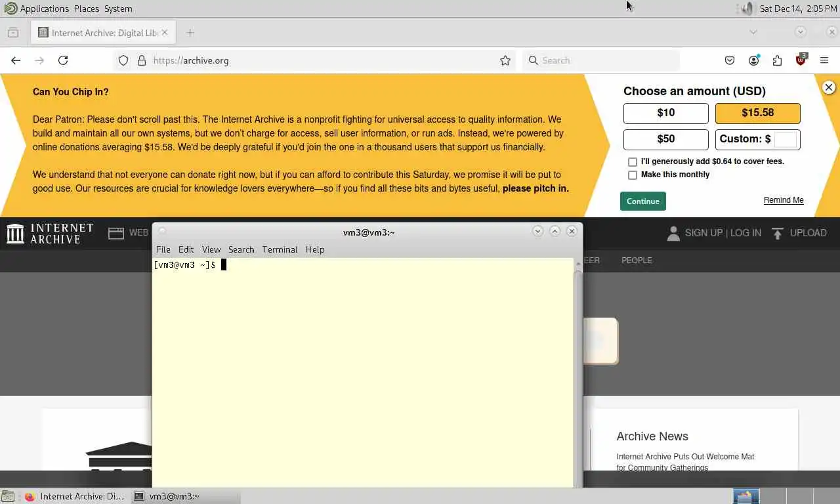Click the padlock site info icon
The height and width of the screenshot is (504, 840).
click(x=142, y=60)
